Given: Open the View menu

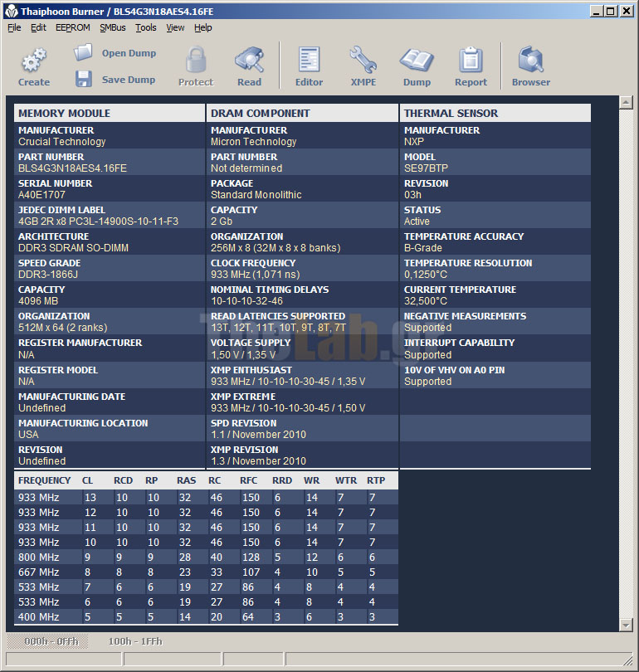Looking at the screenshot, I should [175, 28].
